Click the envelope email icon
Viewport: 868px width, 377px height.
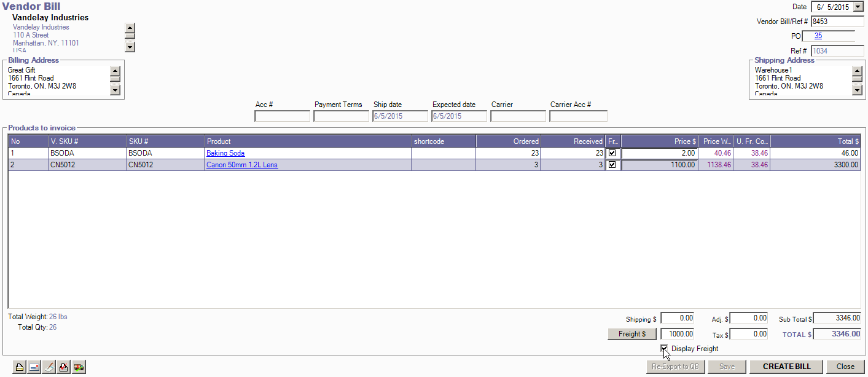coord(34,367)
